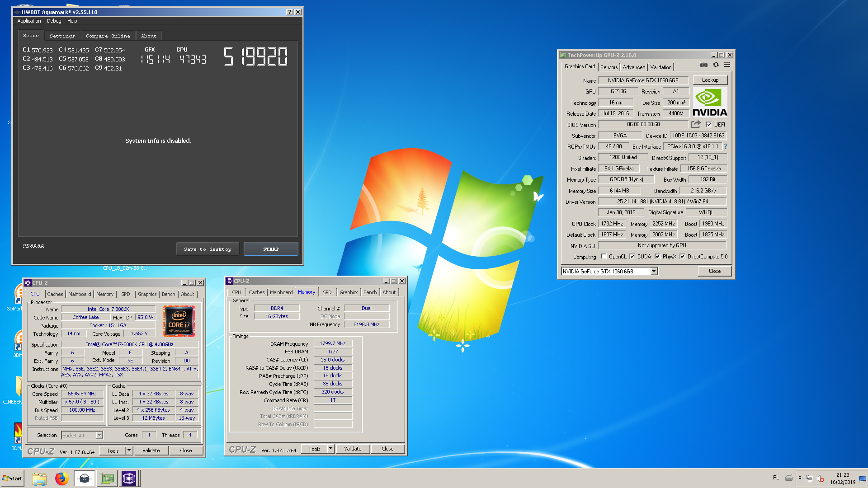Click the Core Speed value 5695.84 MHz
The height and width of the screenshot is (488, 868).
coord(82,394)
